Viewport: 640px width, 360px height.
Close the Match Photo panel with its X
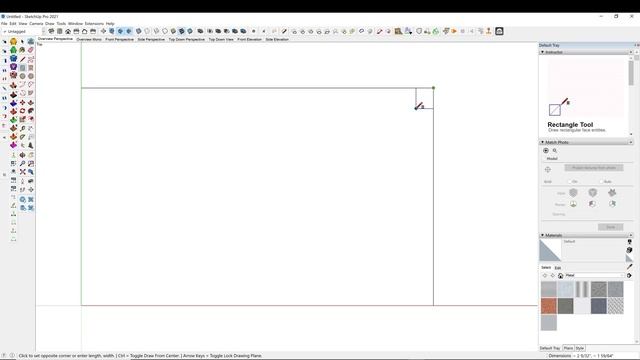[631, 142]
